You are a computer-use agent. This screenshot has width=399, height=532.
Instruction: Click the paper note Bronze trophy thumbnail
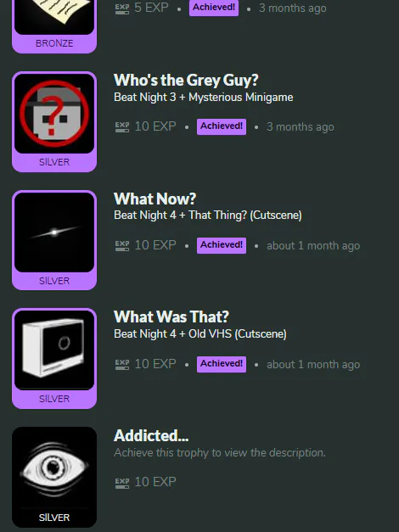coord(54,16)
